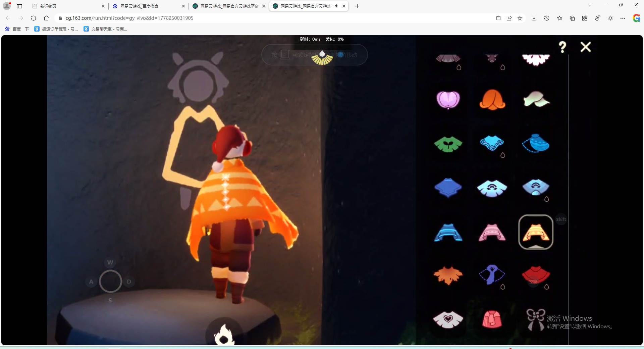The width and height of the screenshot is (644, 349).
Task: Click the joystick center circle
Action: (110, 281)
